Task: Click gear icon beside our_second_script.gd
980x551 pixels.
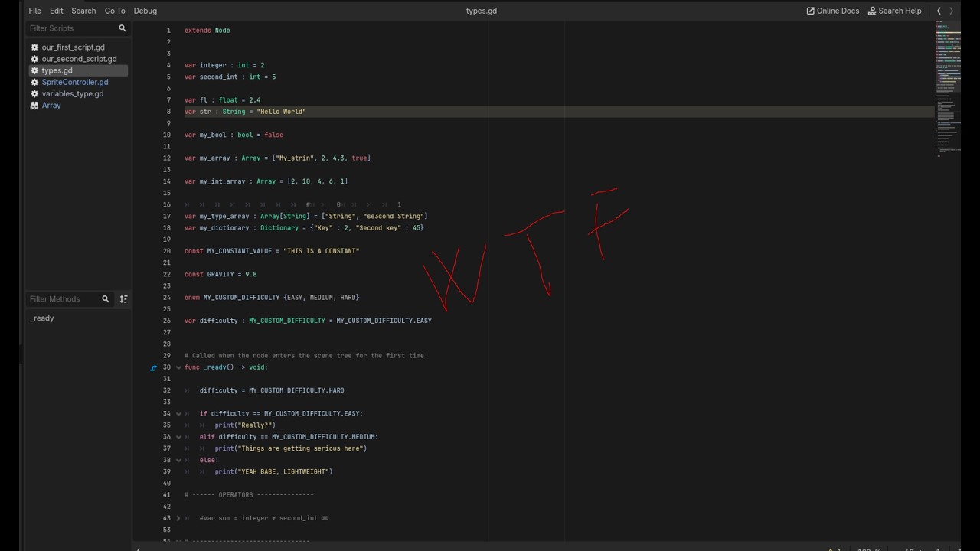Action: [34, 59]
